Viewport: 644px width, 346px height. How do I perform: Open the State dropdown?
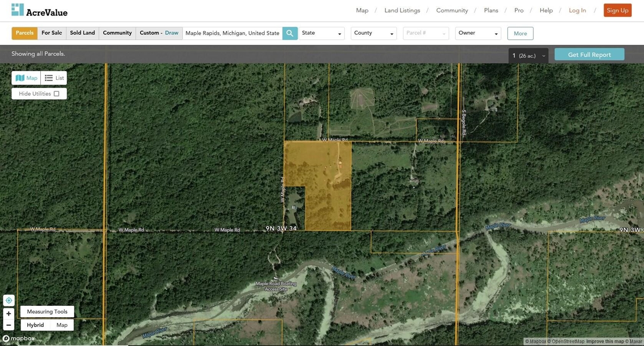point(321,33)
